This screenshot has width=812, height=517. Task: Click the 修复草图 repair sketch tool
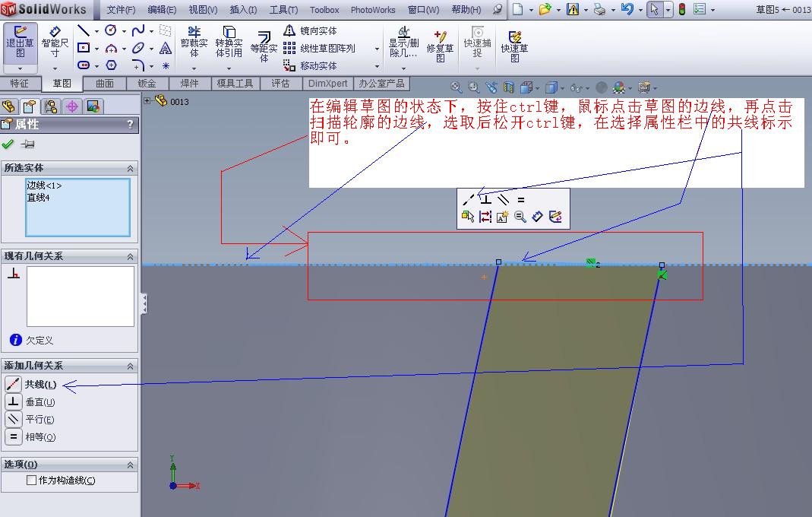(x=440, y=46)
